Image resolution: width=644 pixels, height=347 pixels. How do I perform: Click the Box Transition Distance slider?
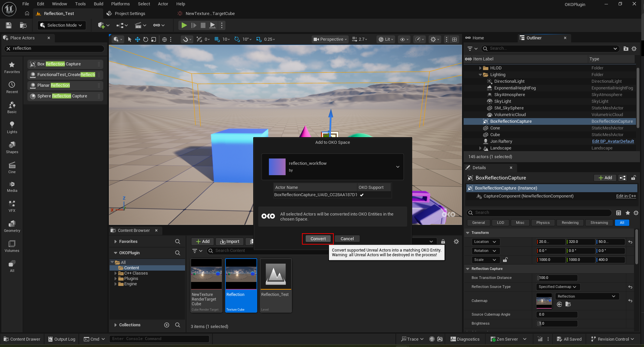click(x=557, y=278)
